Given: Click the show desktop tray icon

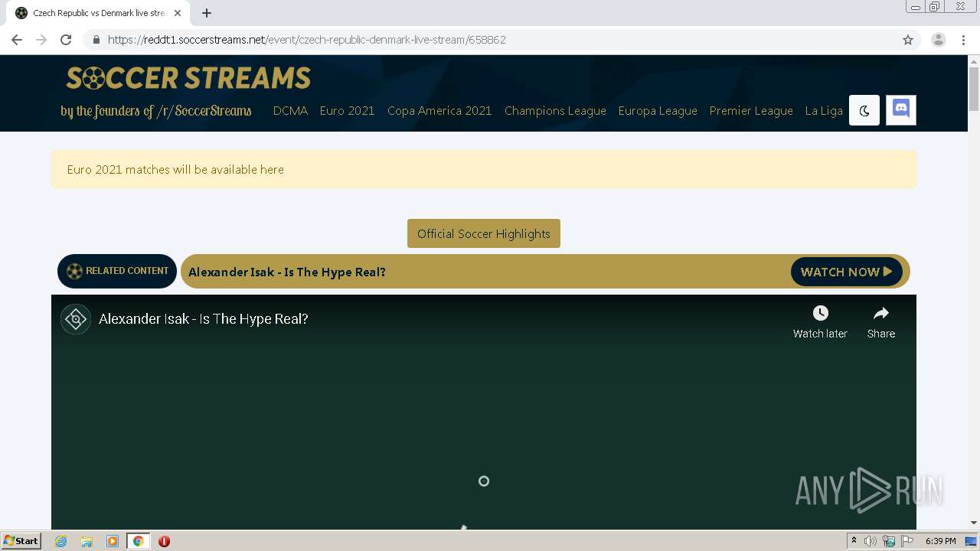Looking at the screenshot, I should point(971,541).
